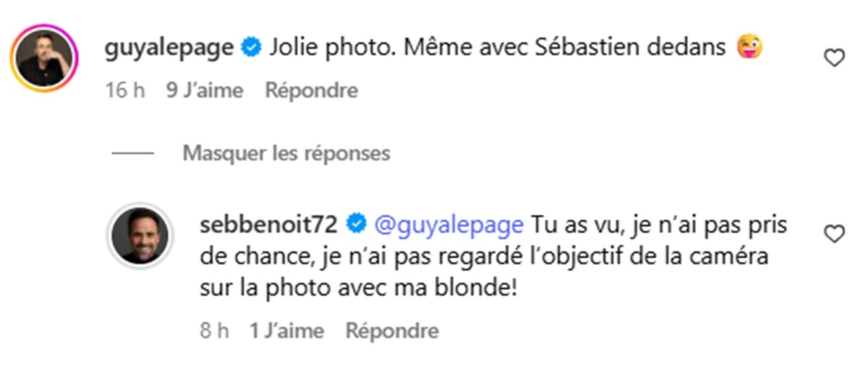Viewport: 868px width, 371px height.
Task: Click the verified badge beside sebbenoit72
Action: 355,225
